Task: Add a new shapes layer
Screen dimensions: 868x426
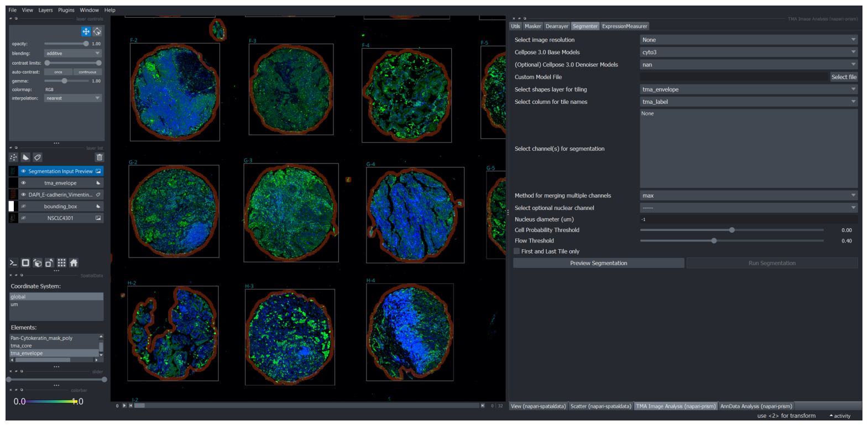Action: (x=25, y=157)
